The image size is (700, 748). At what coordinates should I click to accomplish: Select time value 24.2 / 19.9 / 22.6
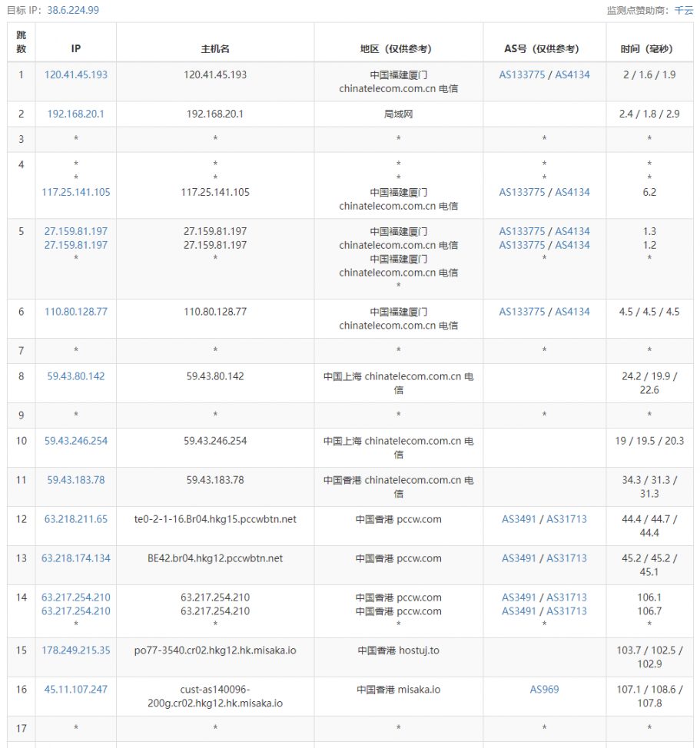point(649,383)
